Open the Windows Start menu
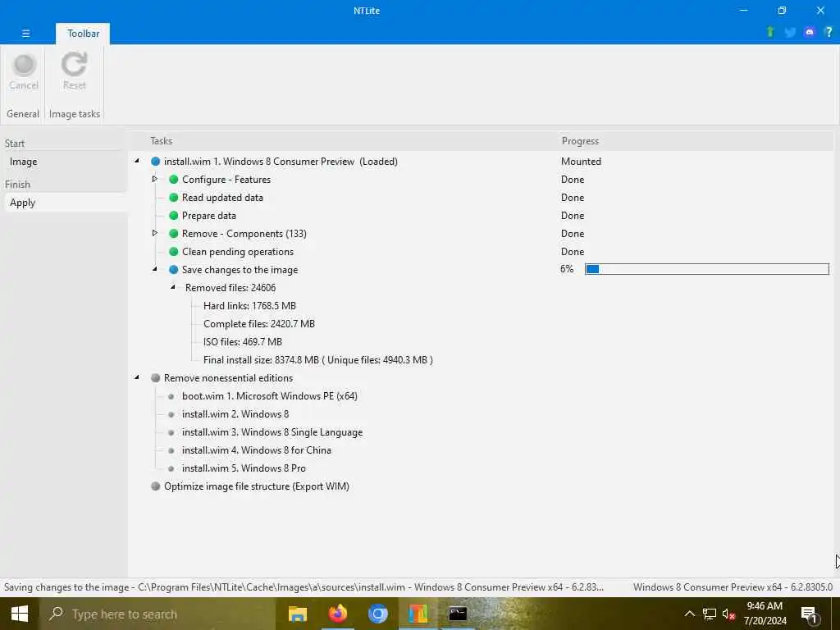This screenshot has height=630, width=840. click(20, 614)
